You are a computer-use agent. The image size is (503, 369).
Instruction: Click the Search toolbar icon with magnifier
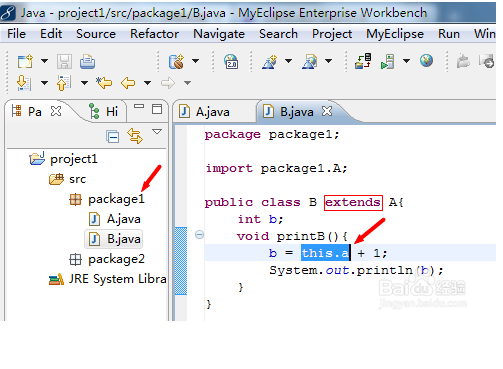coord(310,61)
